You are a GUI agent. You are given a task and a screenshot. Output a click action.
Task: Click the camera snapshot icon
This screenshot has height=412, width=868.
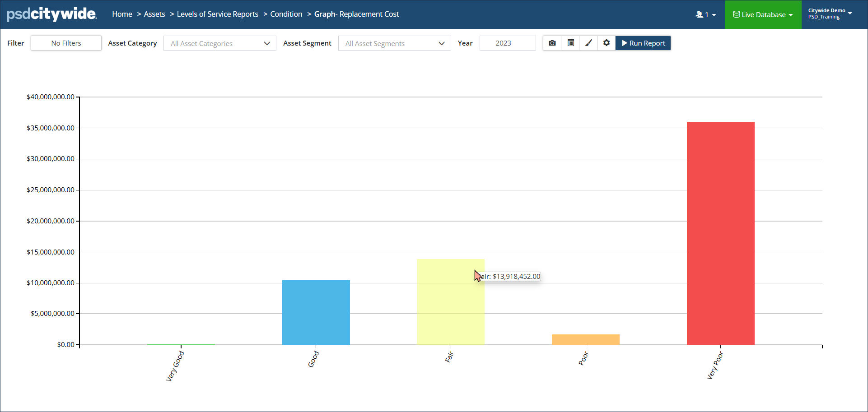point(552,43)
